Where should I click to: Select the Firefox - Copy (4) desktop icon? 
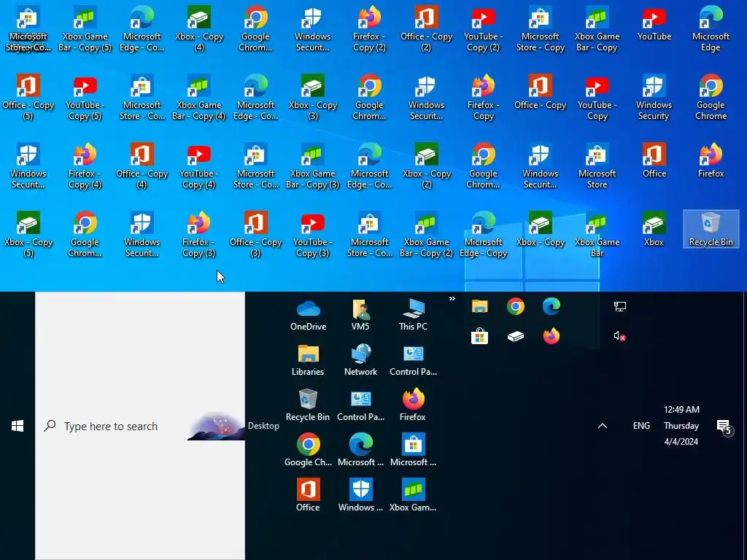85,167
